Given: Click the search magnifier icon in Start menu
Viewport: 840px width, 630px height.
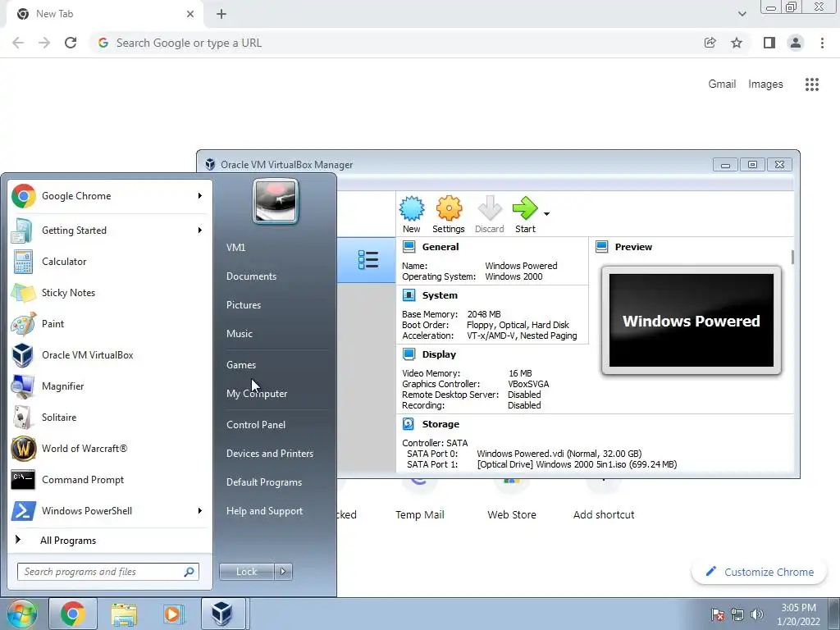Looking at the screenshot, I should point(189,572).
